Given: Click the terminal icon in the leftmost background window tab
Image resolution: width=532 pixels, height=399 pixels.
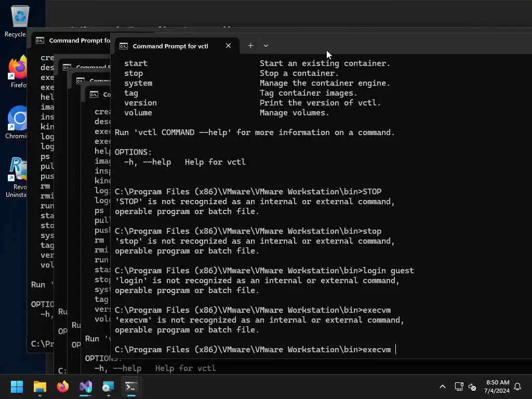Looking at the screenshot, I should 40,41.
